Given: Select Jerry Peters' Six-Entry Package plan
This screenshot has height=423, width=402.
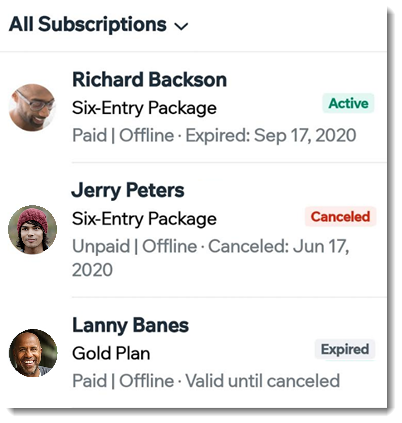Looking at the screenshot, I should (144, 219).
